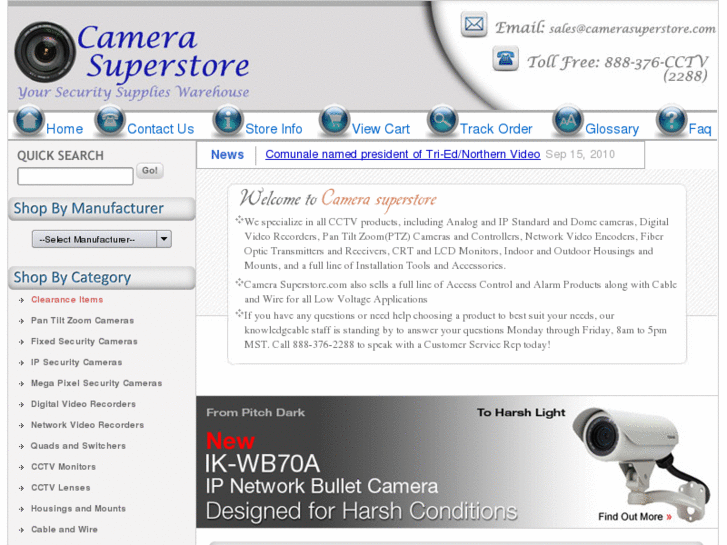
Task: Click the Glossary 'aA' icon
Action: point(568,121)
